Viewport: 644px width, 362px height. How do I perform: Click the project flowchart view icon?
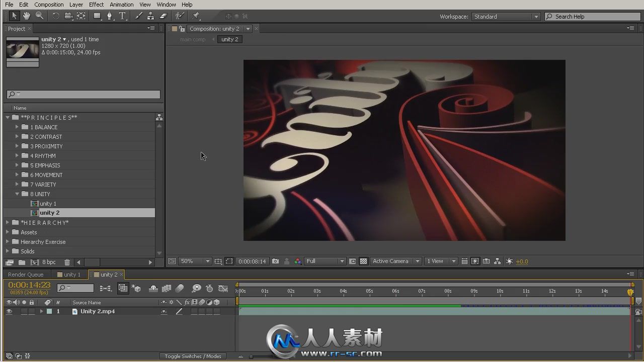tap(159, 117)
